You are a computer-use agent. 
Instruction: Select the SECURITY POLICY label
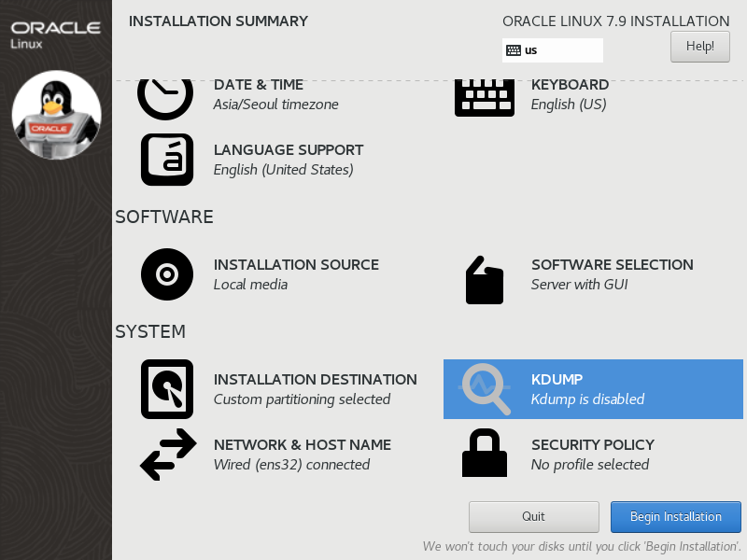(593, 445)
